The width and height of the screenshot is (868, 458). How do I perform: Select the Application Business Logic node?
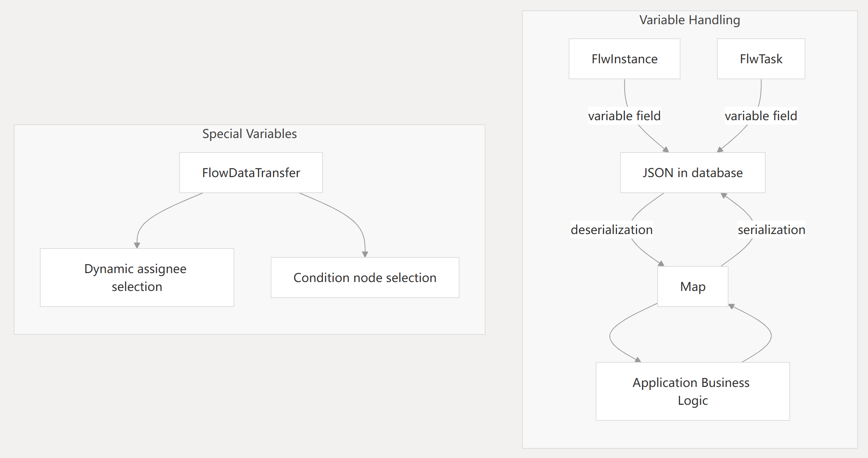pos(693,391)
